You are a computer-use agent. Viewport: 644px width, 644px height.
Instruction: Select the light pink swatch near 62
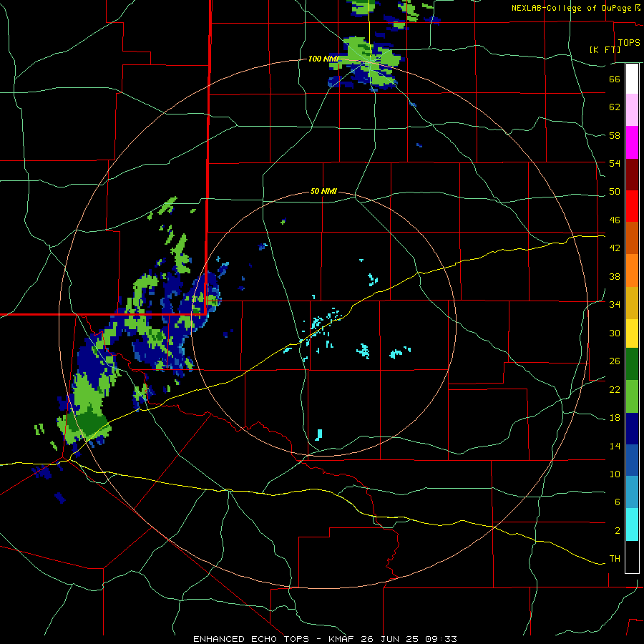tap(632, 109)
